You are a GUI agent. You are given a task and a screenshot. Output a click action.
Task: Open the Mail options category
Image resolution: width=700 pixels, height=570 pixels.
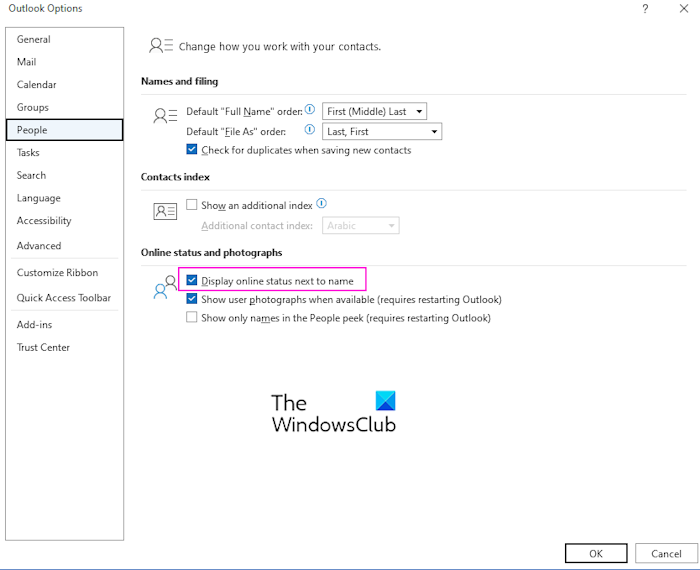(64, 62)
